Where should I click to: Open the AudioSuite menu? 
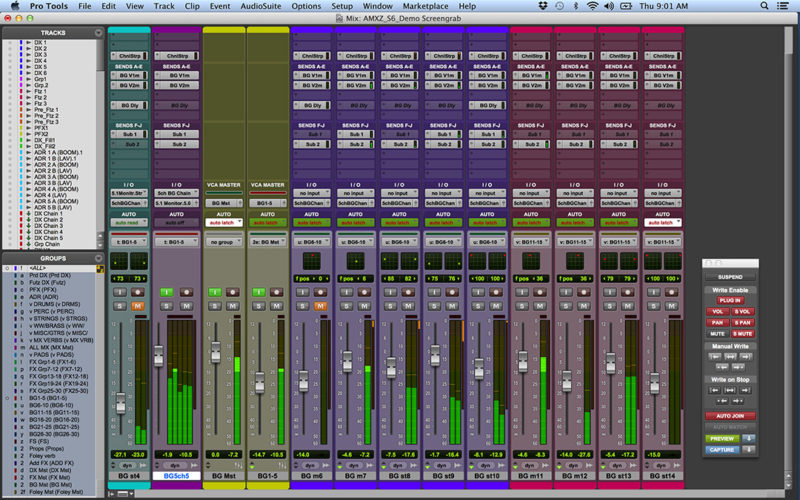point(262,6)
